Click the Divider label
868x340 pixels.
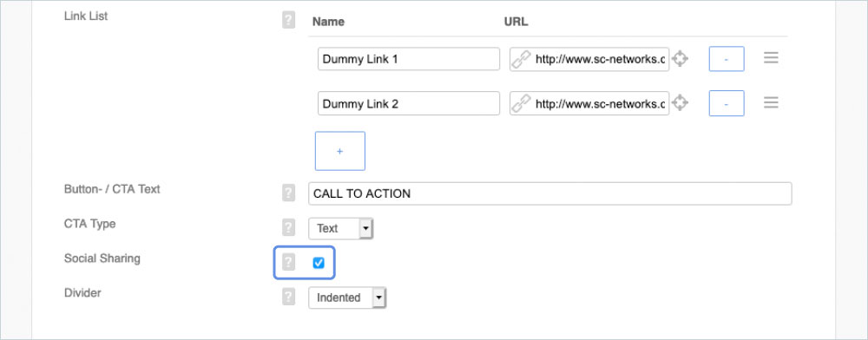[x=82, y=292]
